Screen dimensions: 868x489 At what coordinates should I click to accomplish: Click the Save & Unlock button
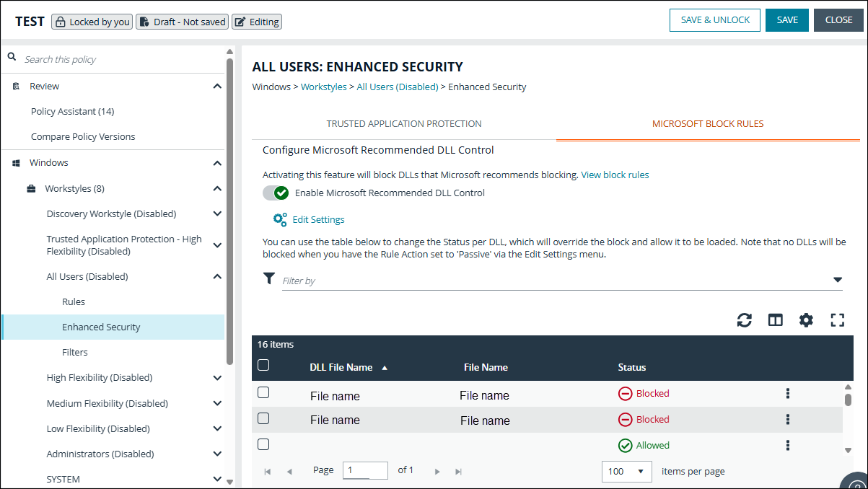[x=714, y=20]
